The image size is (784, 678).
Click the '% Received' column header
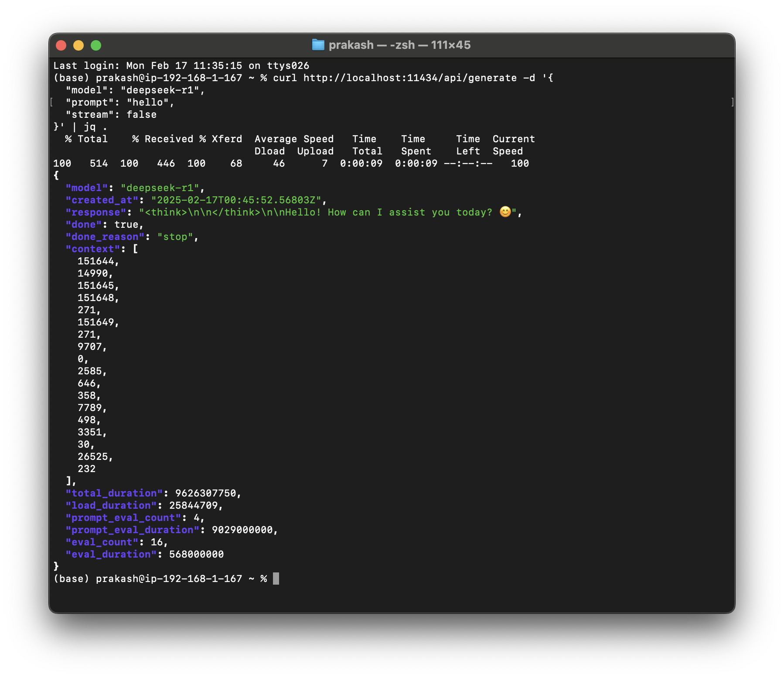(163, 139)
